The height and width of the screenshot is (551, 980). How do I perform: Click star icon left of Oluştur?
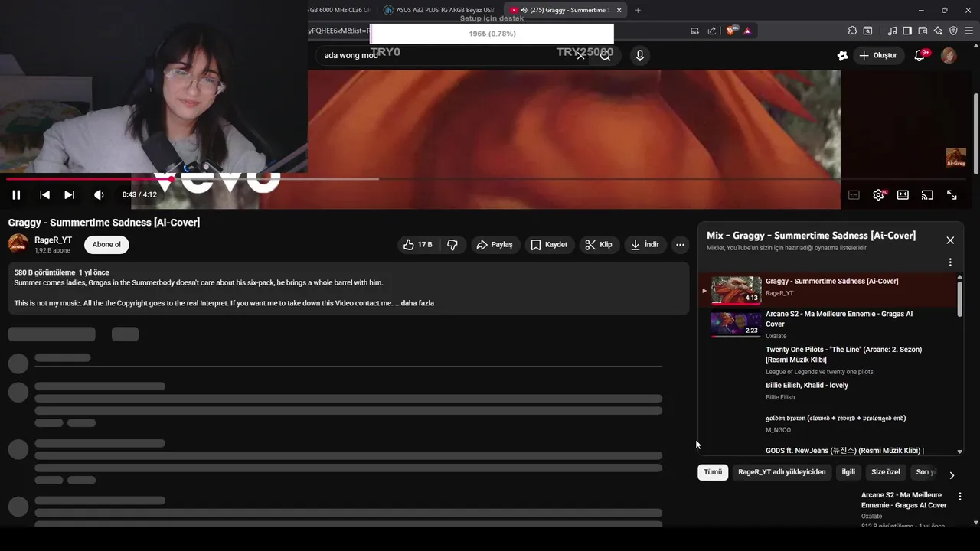click(x=842, y=55)
